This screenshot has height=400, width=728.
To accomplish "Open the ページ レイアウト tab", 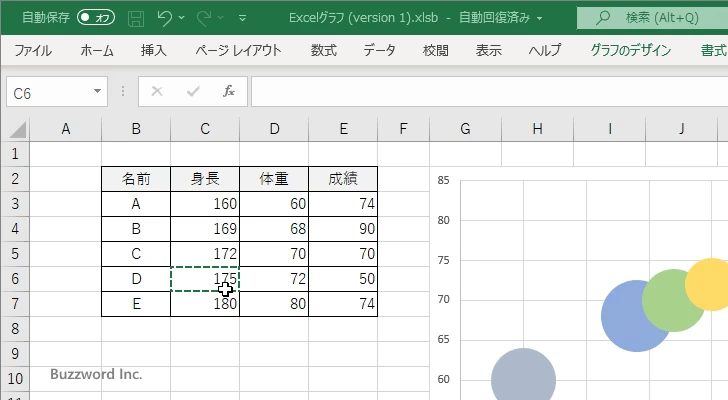I will [238, 50].
